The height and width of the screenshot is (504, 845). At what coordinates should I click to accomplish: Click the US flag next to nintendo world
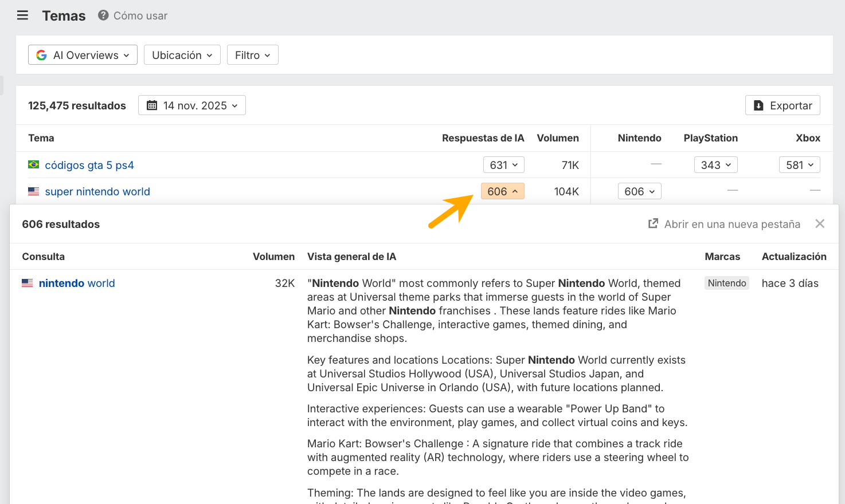tap(27, 282)
